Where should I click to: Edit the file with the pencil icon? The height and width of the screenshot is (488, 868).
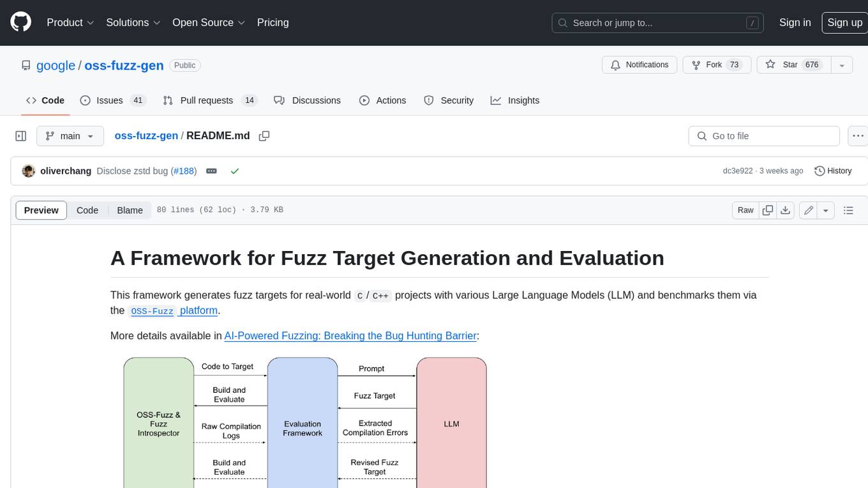point(809,210)
